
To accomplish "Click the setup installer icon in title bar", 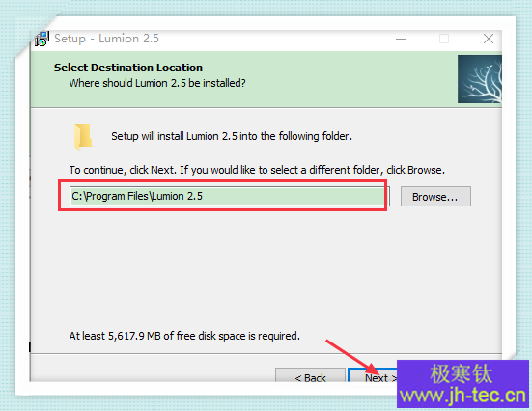I will pos(42,39).
